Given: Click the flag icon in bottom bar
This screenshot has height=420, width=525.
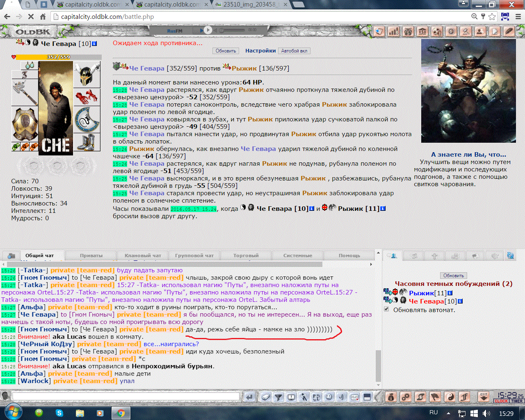Looking at the screenshot, I should (435, 397).
